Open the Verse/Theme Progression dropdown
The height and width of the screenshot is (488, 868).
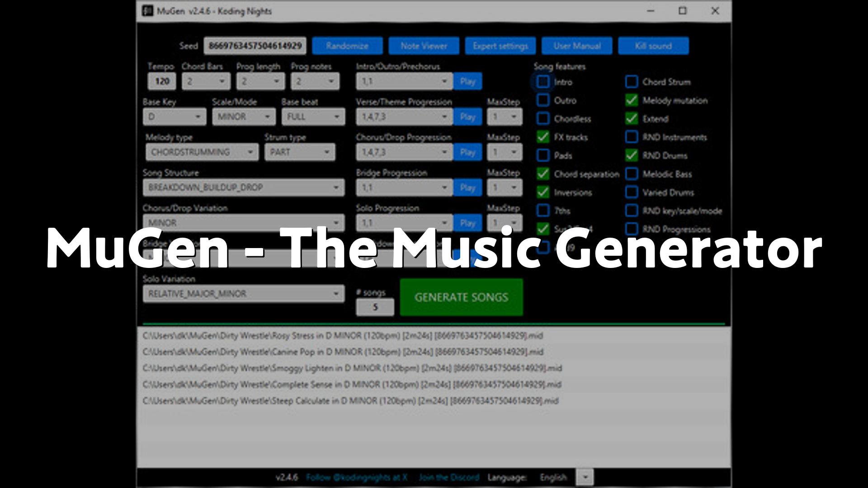click(x=404, y=117)
